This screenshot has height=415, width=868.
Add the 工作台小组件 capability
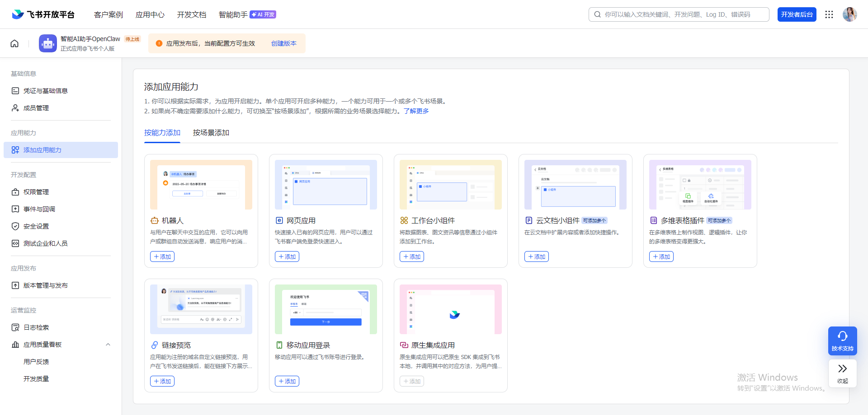pyautogui.click(x=412, y=256)
